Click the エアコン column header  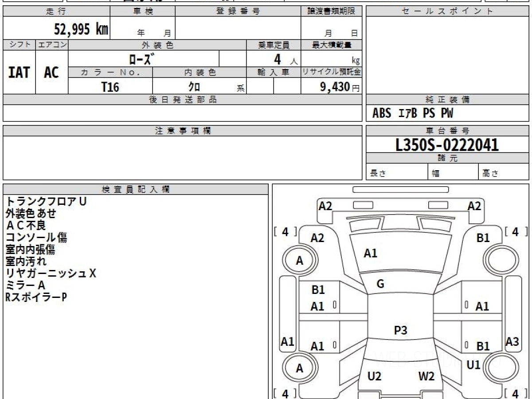point(52,45)
